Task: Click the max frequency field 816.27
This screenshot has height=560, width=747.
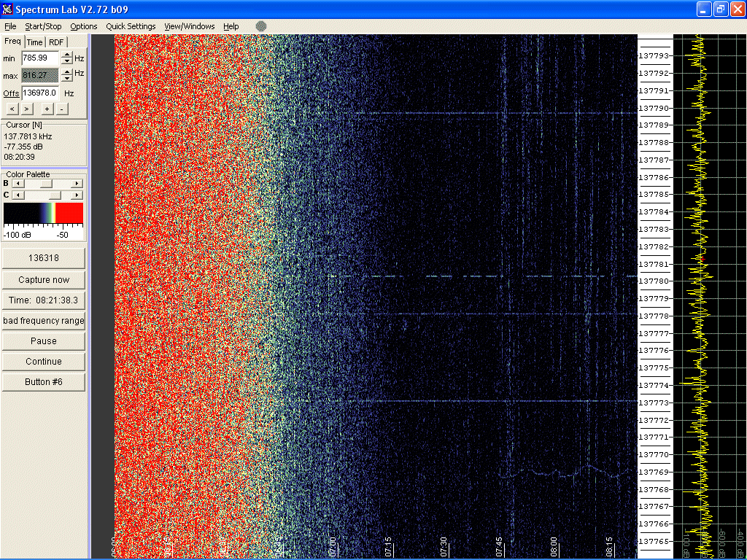Action: (x=40, y=75)
